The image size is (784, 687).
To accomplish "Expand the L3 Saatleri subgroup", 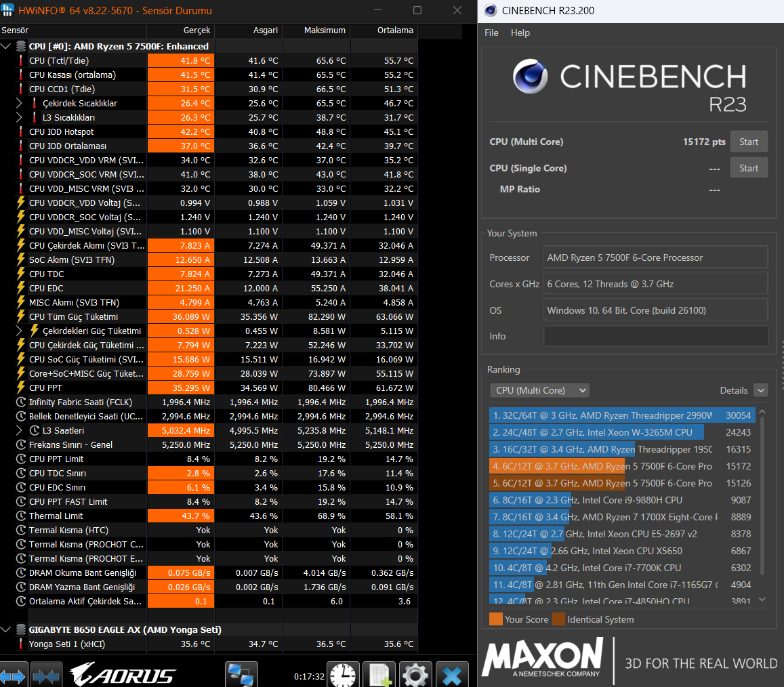I will pos(19,430).
